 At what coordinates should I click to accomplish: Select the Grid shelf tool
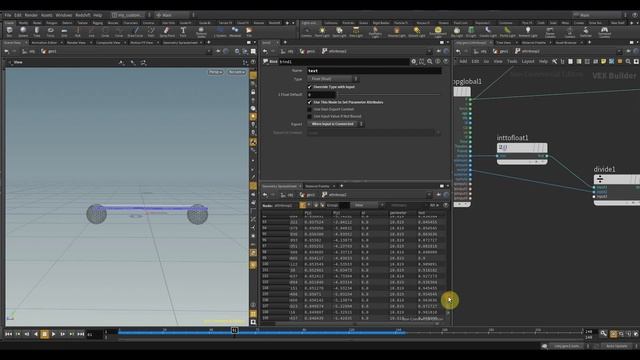click(x=64, y=31)
